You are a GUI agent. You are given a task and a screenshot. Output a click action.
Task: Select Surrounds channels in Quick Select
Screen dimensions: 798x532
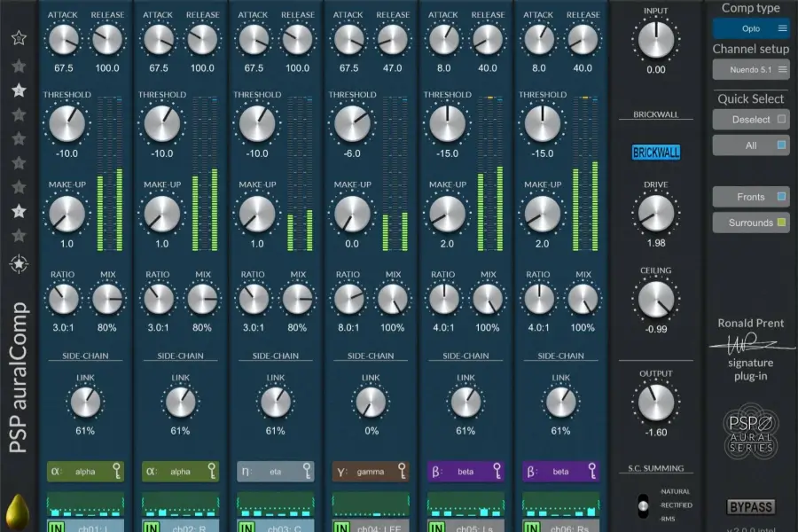(x=751, y=223)
